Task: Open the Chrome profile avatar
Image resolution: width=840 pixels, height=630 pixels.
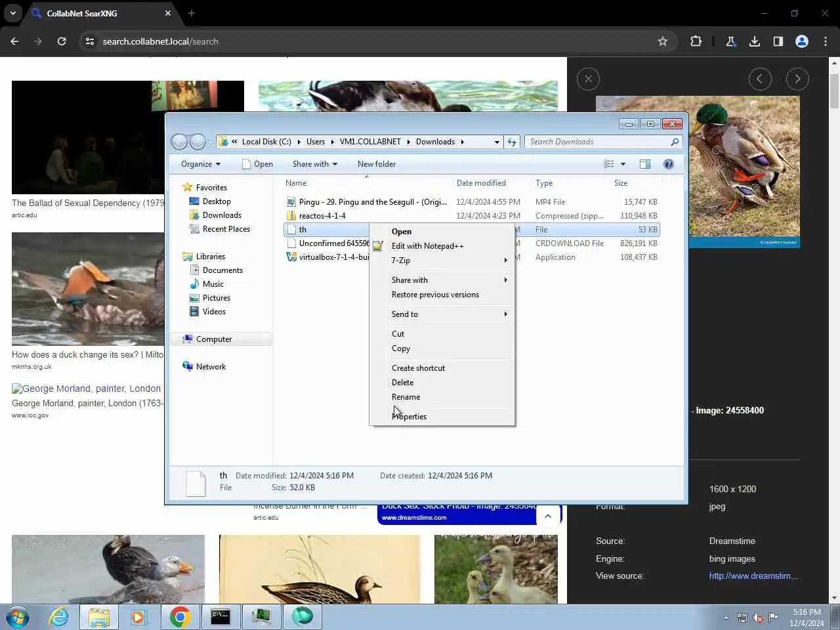Action: (802, 41)
